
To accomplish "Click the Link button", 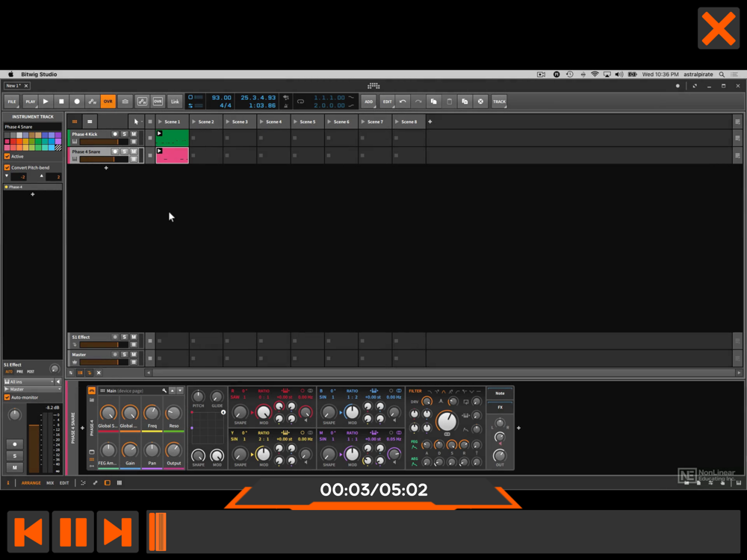I will coord(176,102).
